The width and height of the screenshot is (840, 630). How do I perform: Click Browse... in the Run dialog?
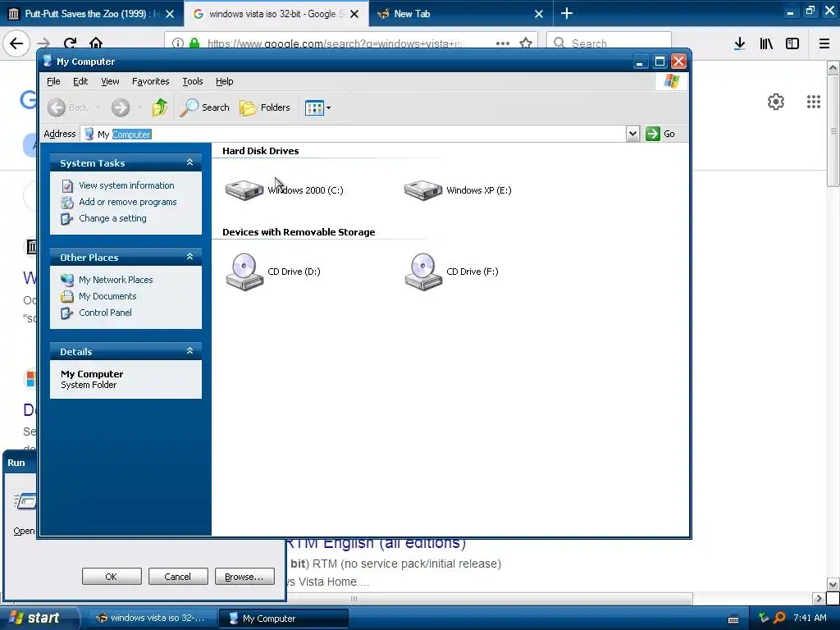tap(244, 577)
